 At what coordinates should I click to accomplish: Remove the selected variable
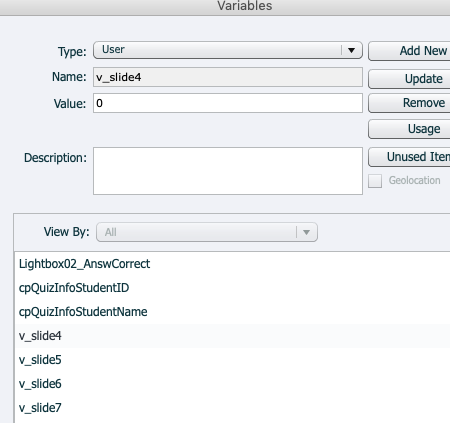click(409, 103)
